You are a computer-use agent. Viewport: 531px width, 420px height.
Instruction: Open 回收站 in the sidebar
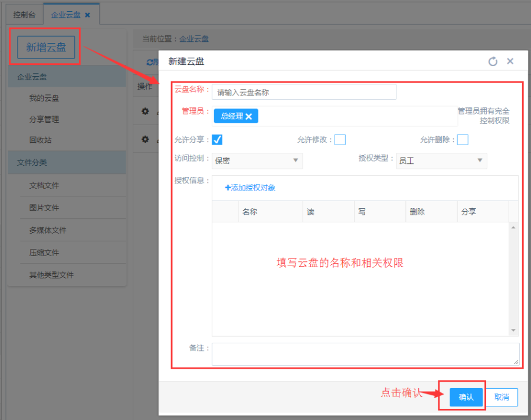coord(40,140)
